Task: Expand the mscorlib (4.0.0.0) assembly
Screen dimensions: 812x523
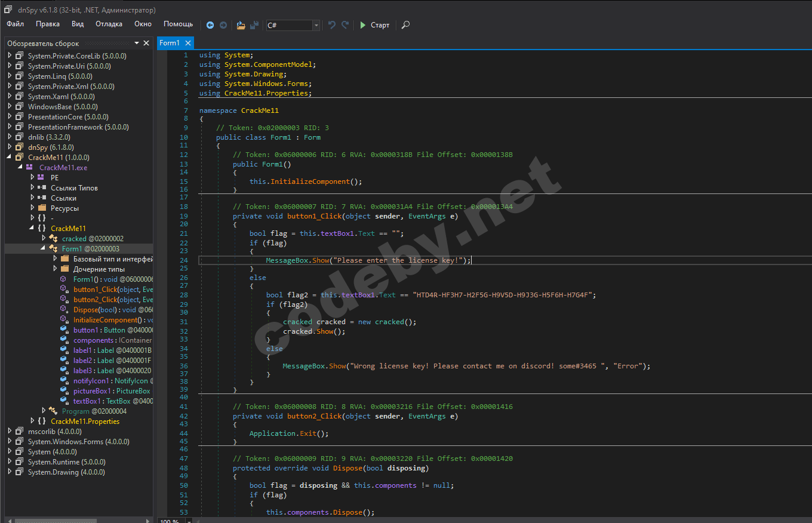Action: 10,431
